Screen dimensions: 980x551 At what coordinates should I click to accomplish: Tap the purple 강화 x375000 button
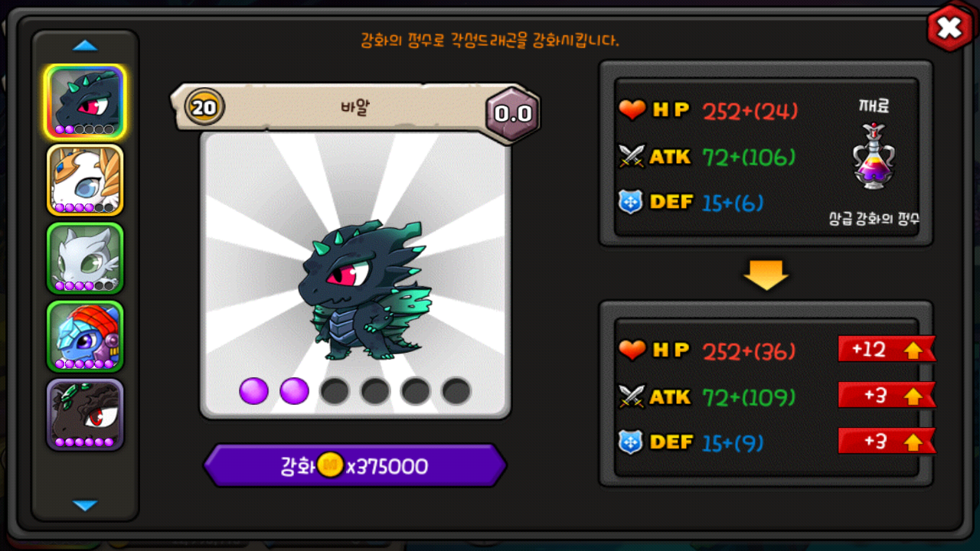point(354,465)
